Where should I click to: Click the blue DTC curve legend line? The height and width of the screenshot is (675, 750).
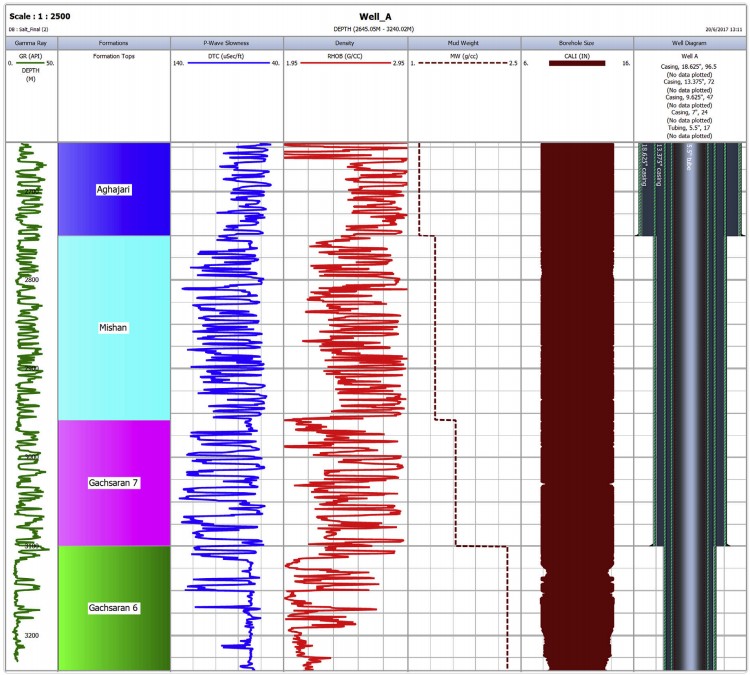(227, 64)
